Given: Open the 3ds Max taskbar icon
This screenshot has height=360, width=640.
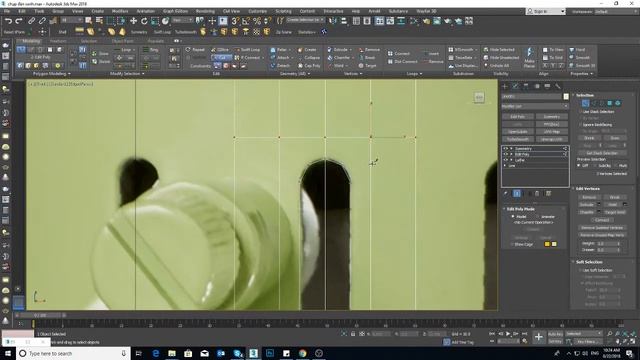Looking at the screenshot, I should pyautogui.click(x=253, y=353).
